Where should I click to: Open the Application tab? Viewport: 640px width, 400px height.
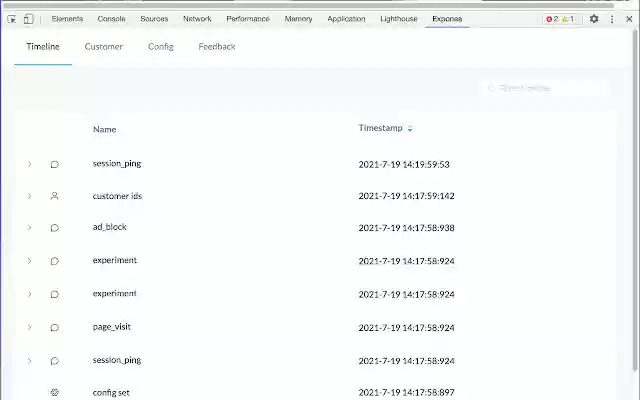coord(346,19)
